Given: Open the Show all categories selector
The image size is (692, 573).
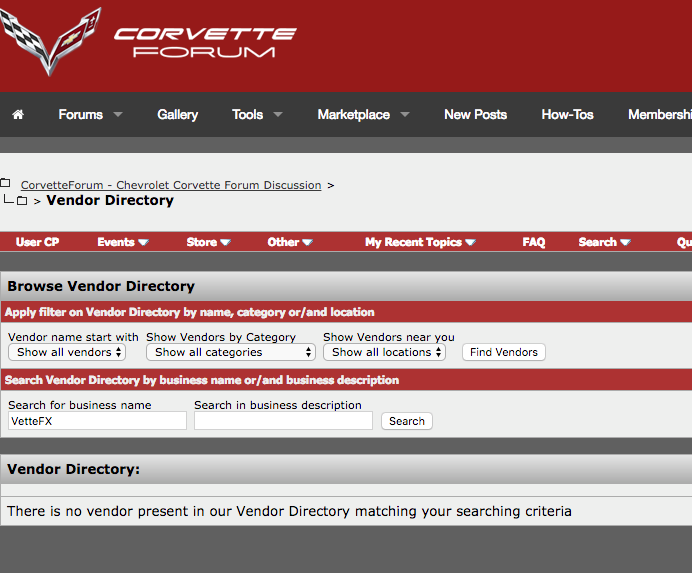Looking at the screenshot, I should coord(231,352).
